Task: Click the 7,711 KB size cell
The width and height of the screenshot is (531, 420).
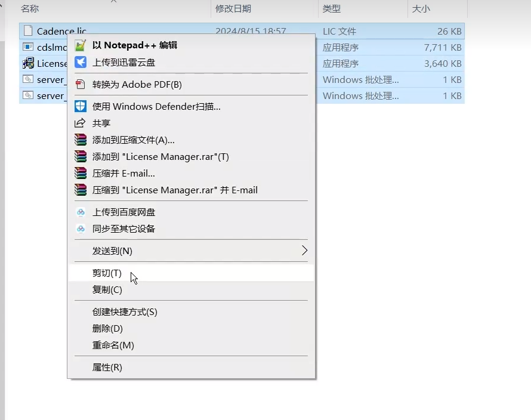Action: pos(443,47)
